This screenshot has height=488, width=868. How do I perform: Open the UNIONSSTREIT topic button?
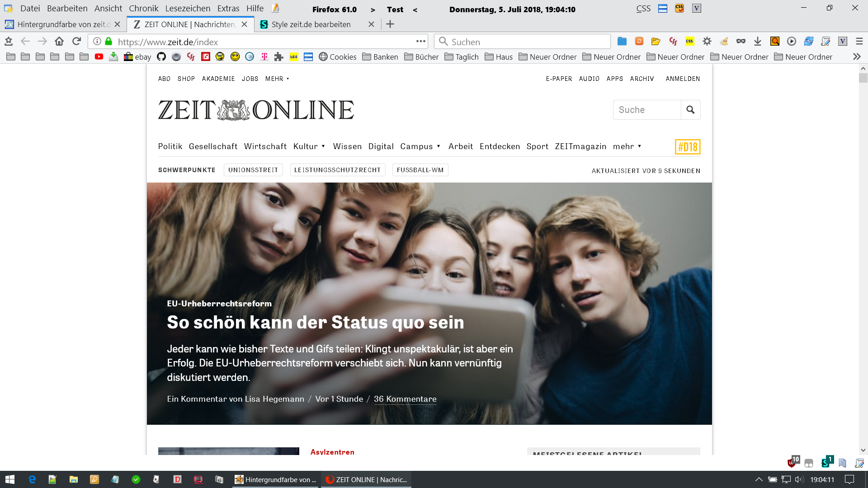pyautogui.click(x=253, y=170)
